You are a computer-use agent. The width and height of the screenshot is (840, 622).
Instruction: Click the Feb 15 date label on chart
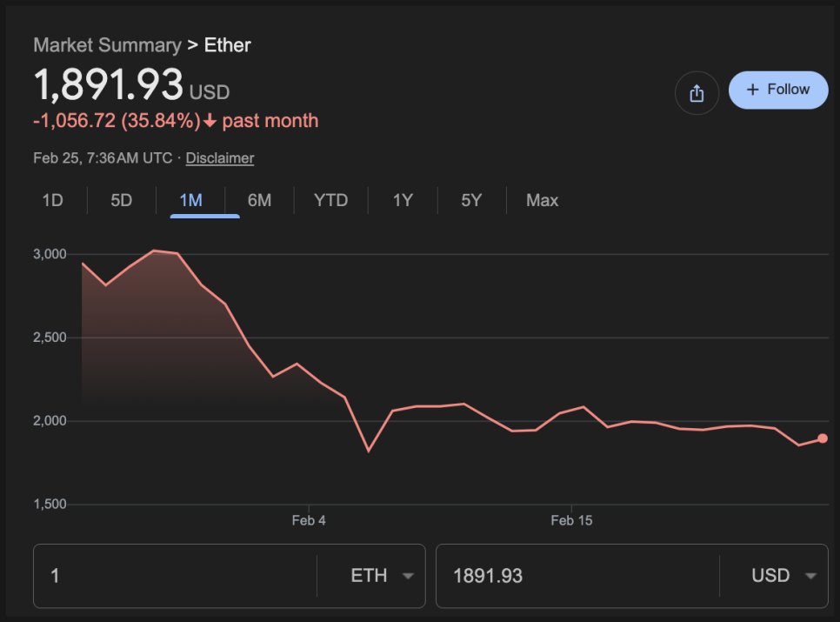(x=571, y=521)
